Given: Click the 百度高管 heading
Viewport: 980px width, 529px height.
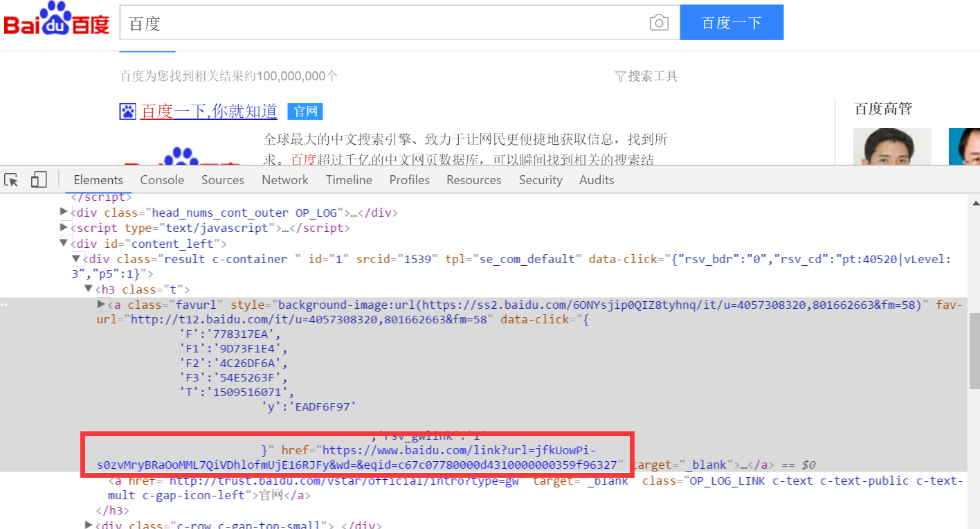Looking at the screenshot, I should (883, 109).
